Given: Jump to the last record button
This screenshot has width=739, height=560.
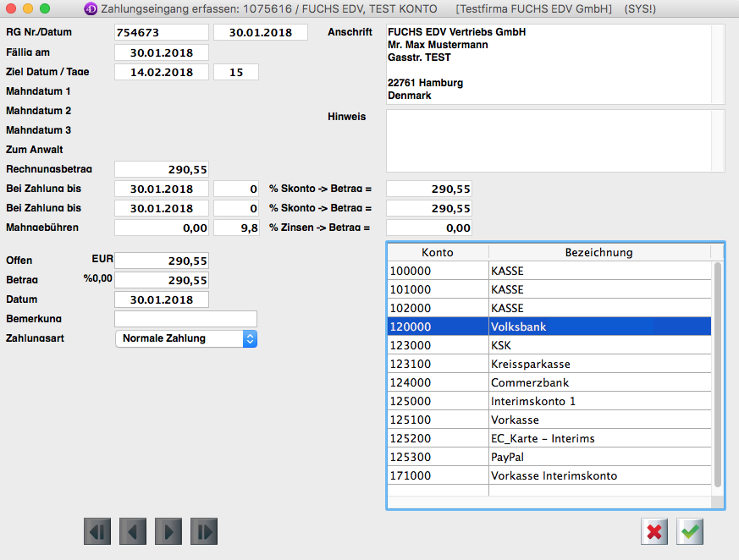Looking at the screenshot, I should (204, 531).
